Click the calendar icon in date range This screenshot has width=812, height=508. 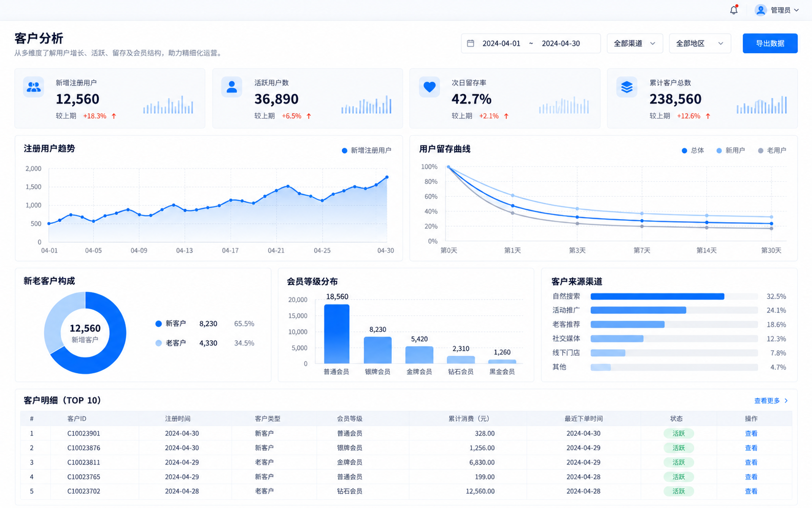[471, 44]
